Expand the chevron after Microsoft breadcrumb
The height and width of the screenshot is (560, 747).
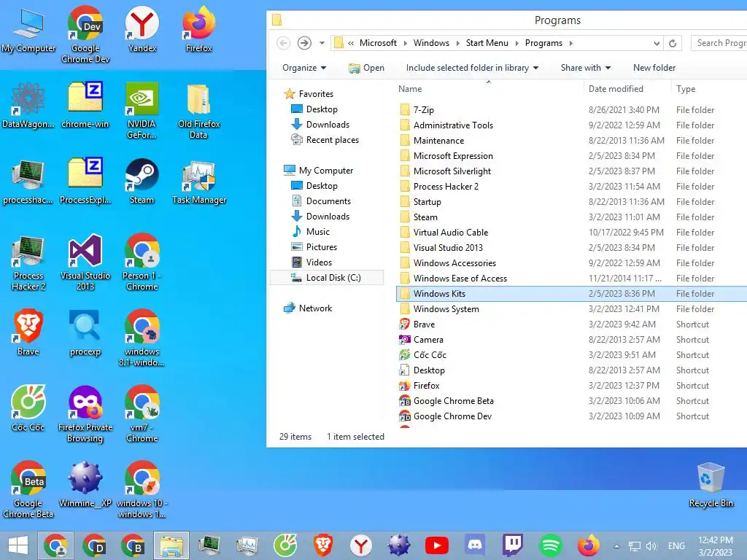click(x=405, y=43)
